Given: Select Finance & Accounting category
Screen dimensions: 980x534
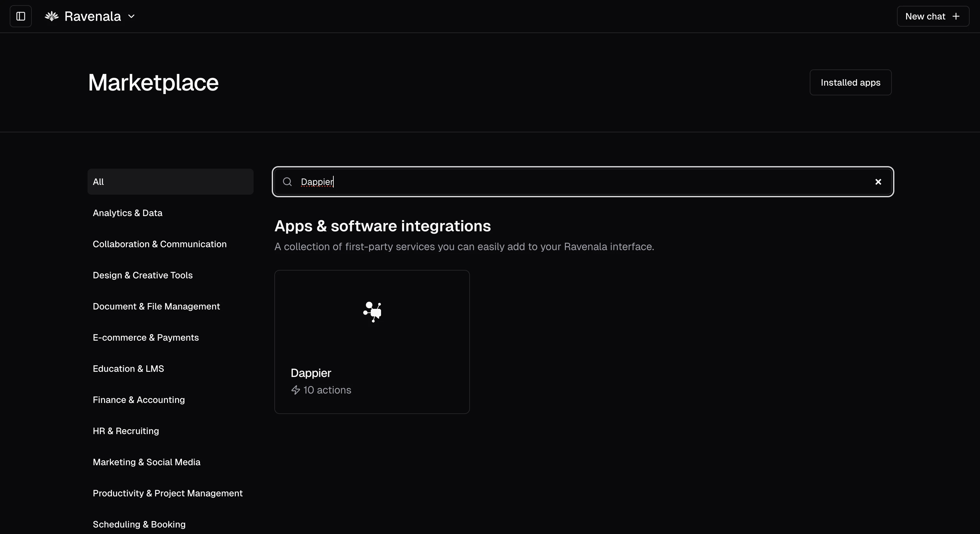Looking at the screenshot, I should pyautogui.click(x=138, y=400).
